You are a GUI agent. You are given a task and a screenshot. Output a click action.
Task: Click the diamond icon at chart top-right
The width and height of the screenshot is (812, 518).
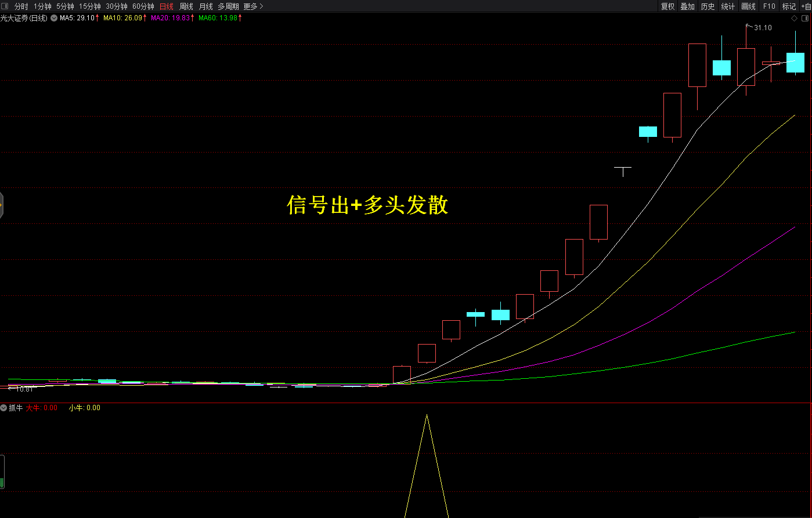[795, 19]
